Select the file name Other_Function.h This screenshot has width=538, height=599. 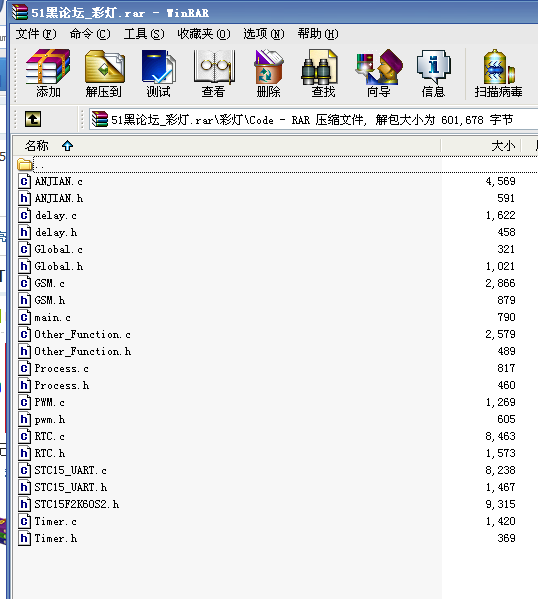coord(83,351)
